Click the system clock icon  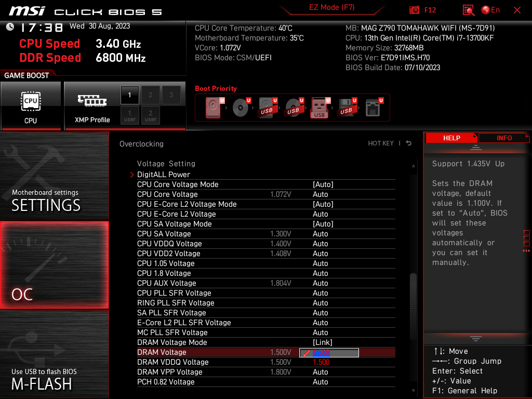10,27
